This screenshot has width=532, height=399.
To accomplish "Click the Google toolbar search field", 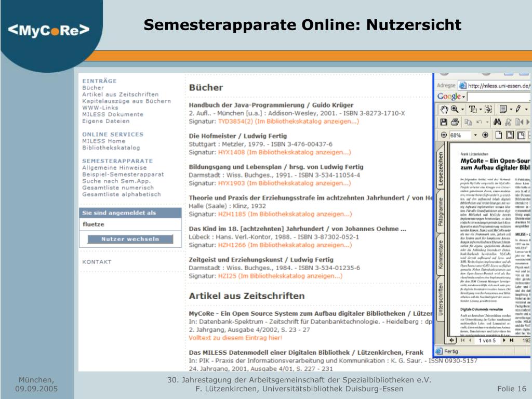I will coord(498,97).
